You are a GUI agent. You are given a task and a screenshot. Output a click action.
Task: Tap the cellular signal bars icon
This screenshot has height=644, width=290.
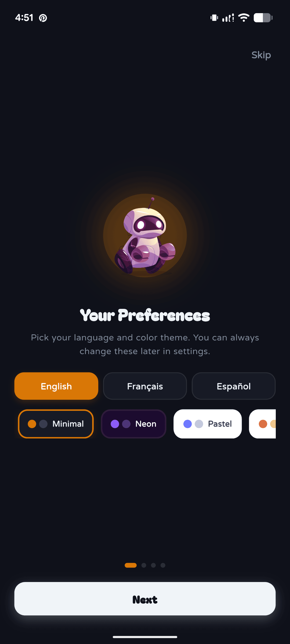(x=228, y=18)
